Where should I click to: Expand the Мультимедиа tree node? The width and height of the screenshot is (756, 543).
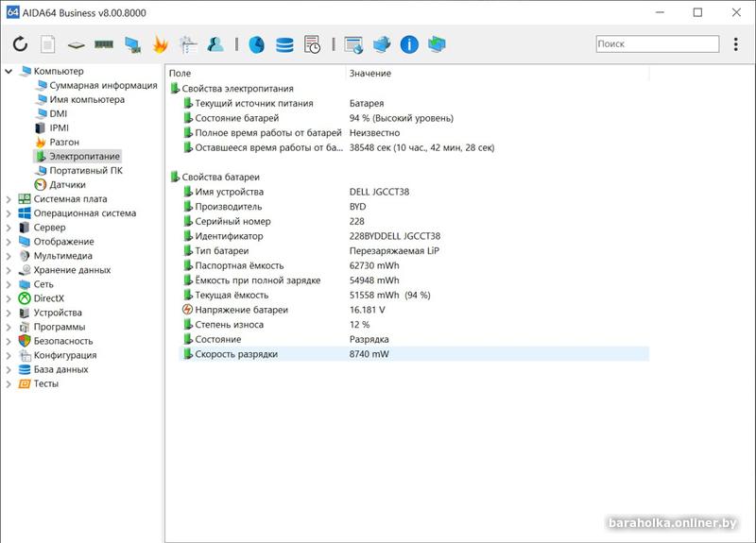tap(9, 256)
